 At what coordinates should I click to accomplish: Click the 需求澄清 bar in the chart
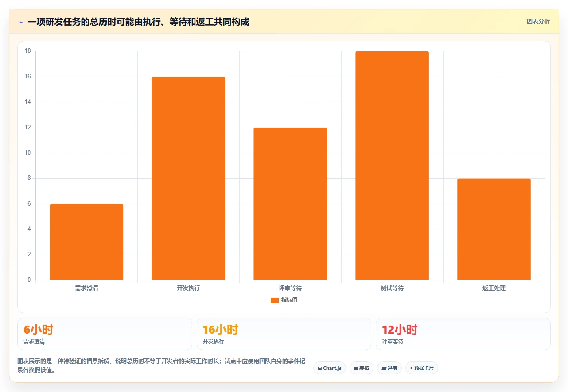coord(86,242)
